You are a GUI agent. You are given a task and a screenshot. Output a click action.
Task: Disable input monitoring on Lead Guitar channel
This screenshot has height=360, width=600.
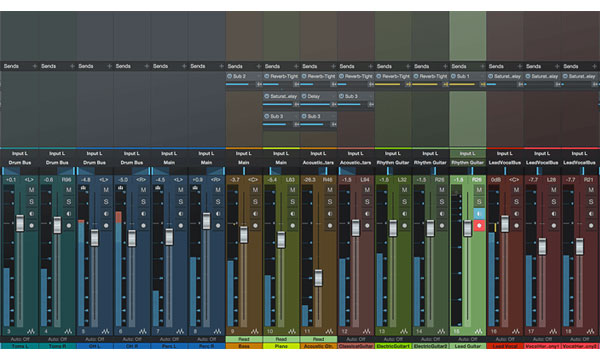click(479, 214)
